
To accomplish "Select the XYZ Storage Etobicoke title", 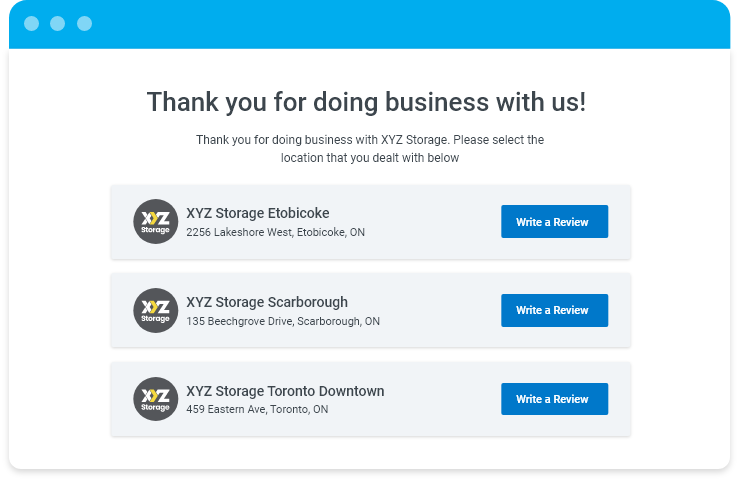I will point(257,213).
